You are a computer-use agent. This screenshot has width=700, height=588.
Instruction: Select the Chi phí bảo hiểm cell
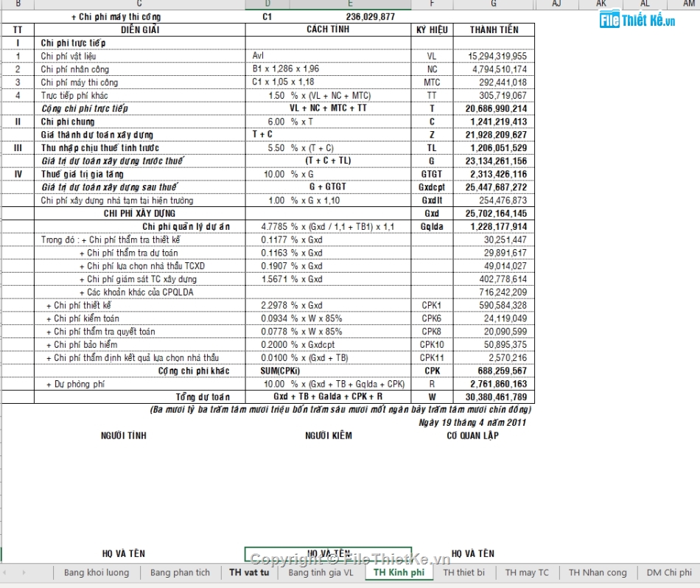pos(140,345)
